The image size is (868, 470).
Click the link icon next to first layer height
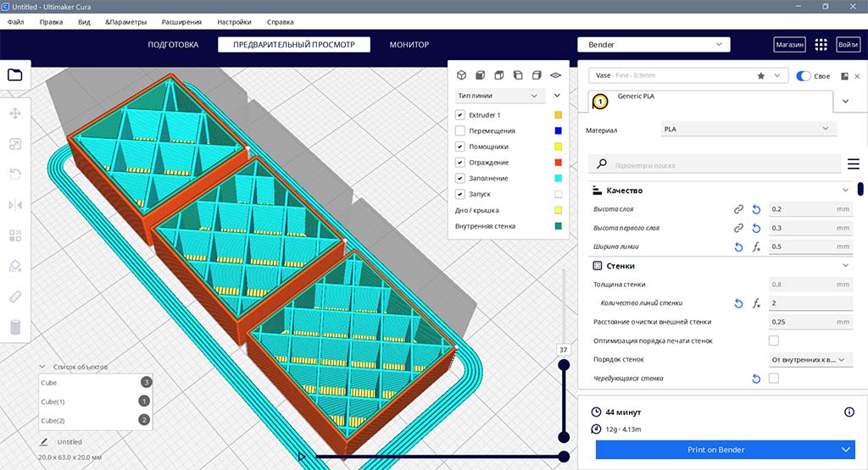coord(738,228)
